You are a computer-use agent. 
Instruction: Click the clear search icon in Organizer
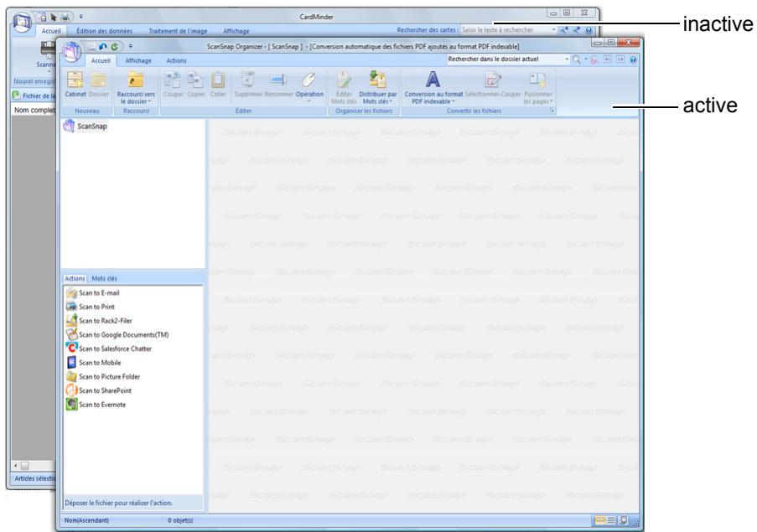pos(594,59)
